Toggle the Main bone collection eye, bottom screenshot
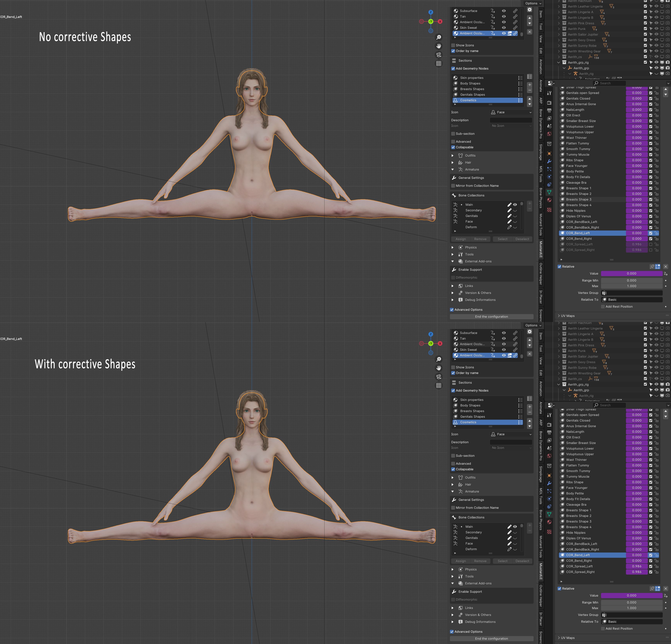671x644 pixels. click(515, 526)
